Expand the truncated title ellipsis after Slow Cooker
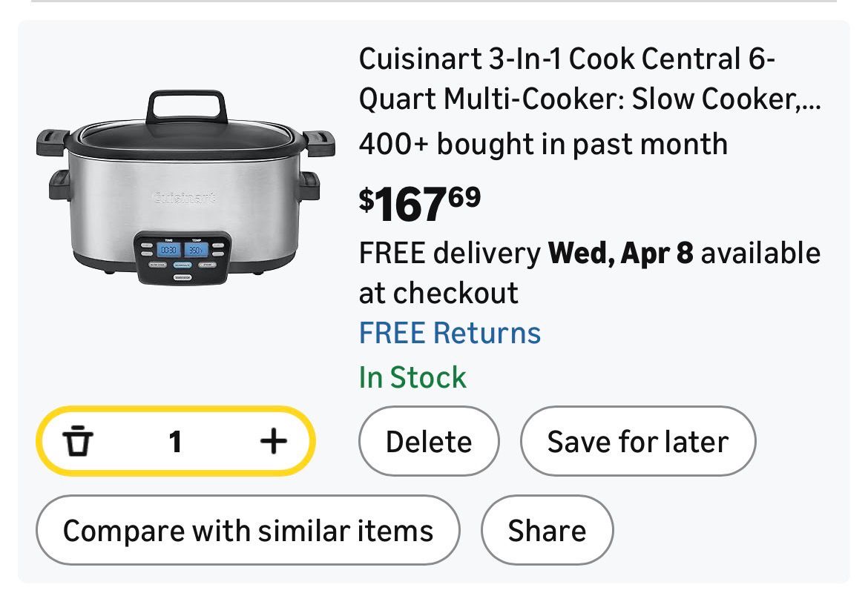 click(811, 100)
